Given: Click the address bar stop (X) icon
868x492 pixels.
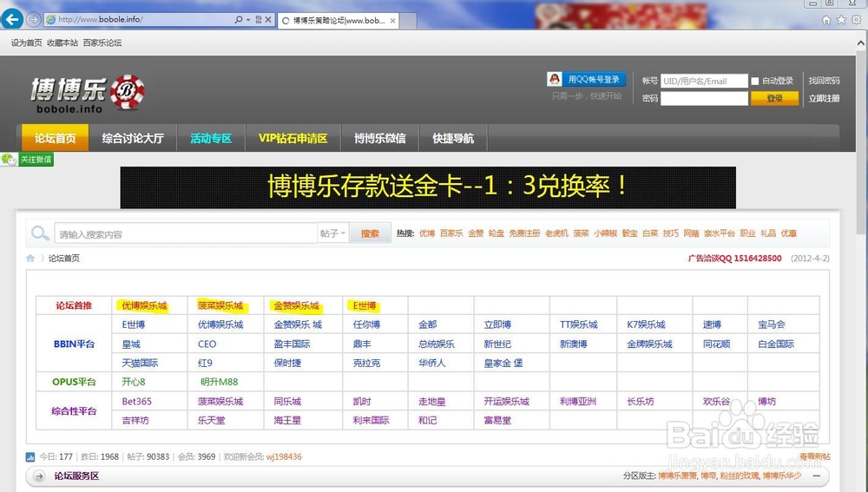Looking at the screenshot, I should pyautogui.click(x=268, y=19).
